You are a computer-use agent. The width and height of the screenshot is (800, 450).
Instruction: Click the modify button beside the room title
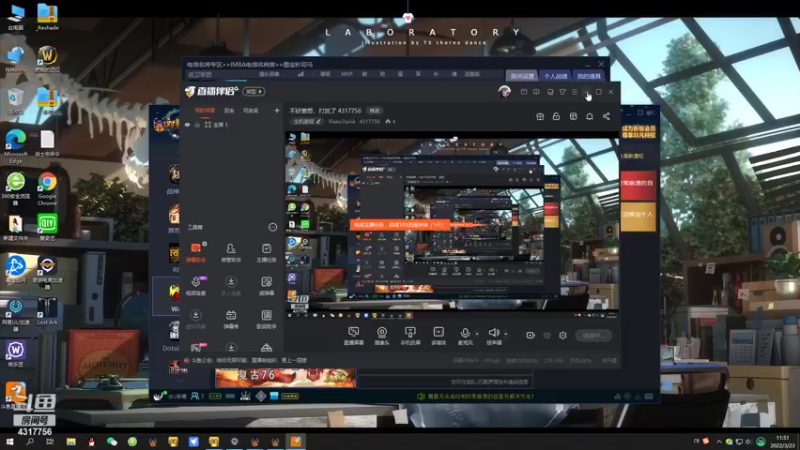[374, 110]
